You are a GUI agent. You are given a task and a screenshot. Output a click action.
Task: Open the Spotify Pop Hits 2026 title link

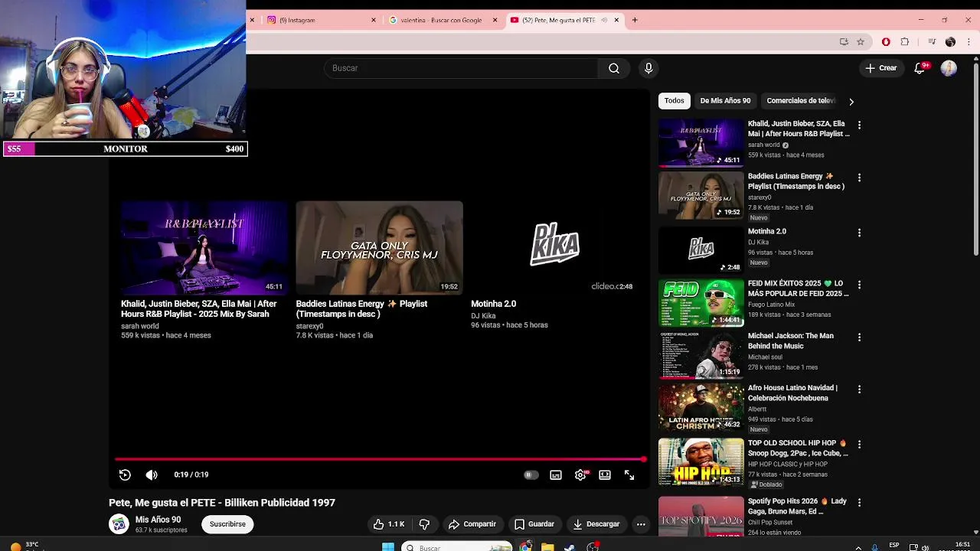(x=797, y=507)
